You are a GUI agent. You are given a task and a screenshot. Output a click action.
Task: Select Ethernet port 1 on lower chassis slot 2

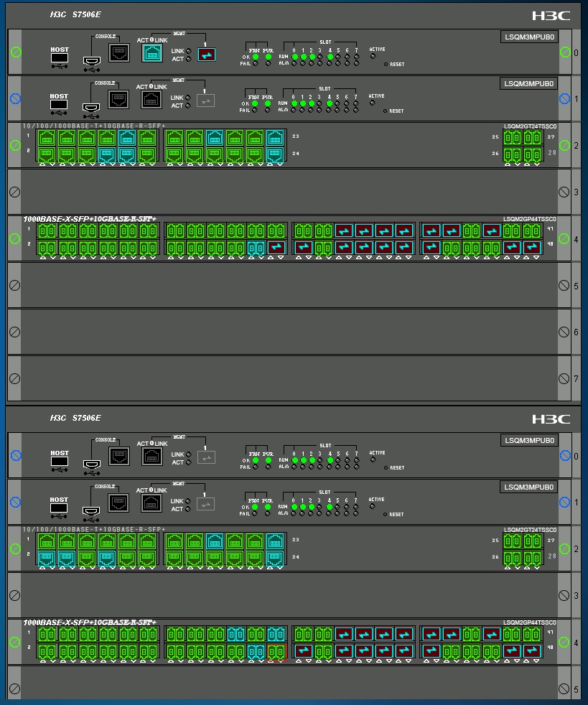47,541
